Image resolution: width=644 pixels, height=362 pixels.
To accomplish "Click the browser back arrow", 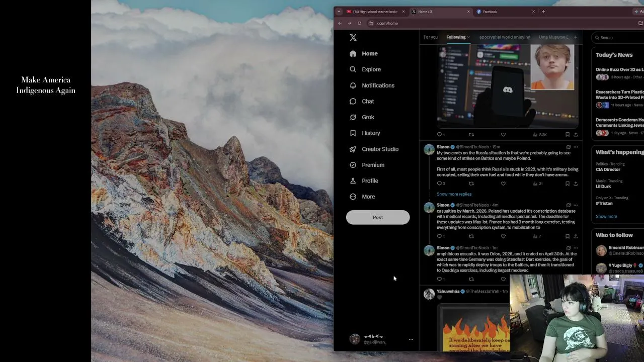I will point(340,23).
